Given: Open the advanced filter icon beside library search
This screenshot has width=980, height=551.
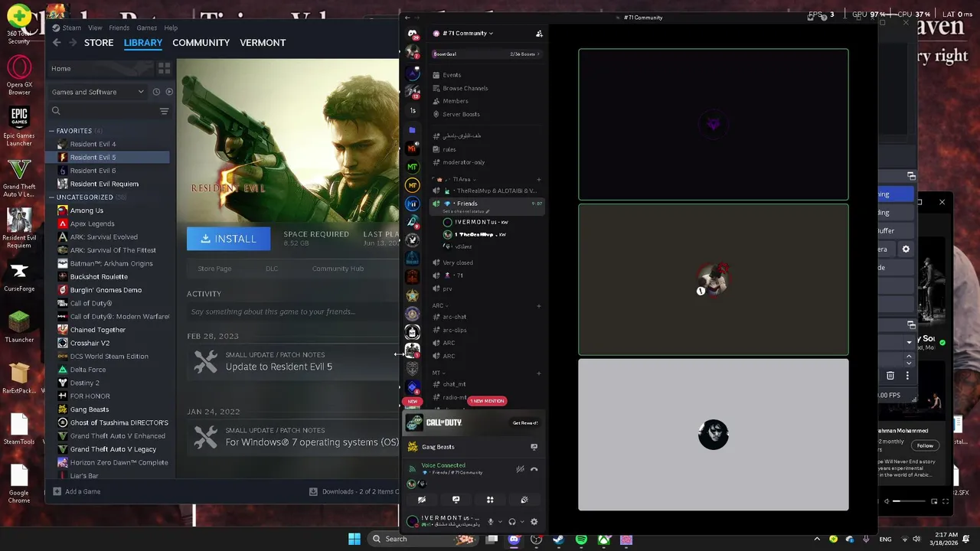Looking at the screenshot, I should [164, 112].
